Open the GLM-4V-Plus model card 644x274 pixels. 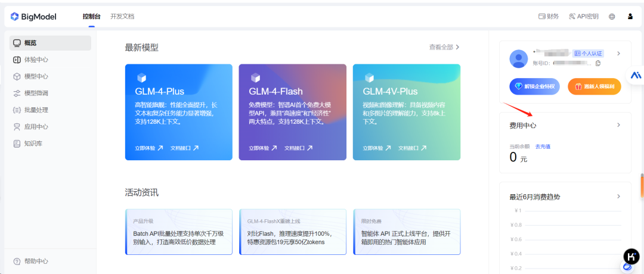[407, 112]
